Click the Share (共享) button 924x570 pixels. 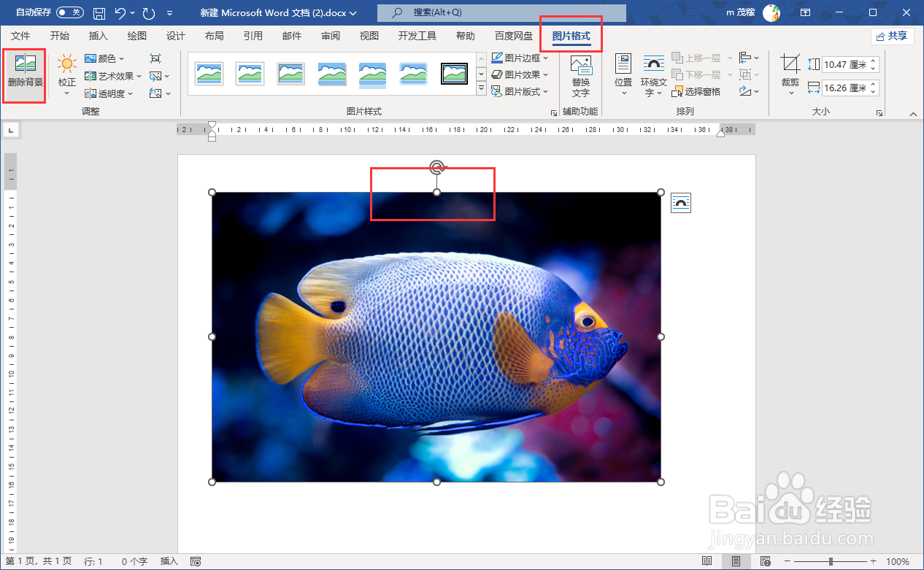(892, 36)
